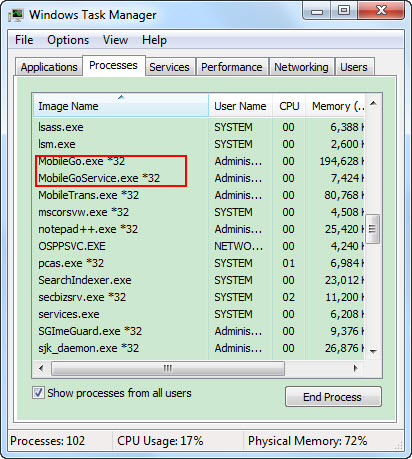Viewport: 412px width, 459px height.
Task: Select the Processes tab
Action: click(x=113, y=65)
